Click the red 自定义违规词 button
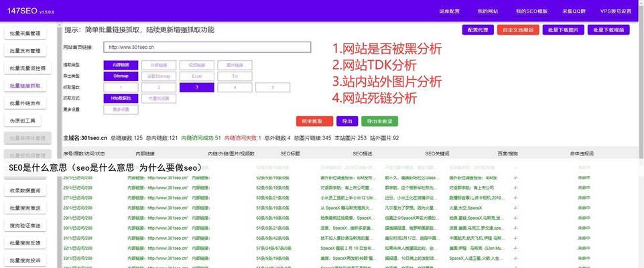 coord(518,30)
